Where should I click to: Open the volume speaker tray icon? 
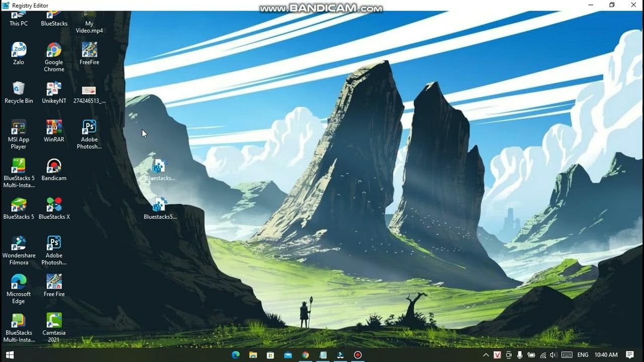(554, 355)
